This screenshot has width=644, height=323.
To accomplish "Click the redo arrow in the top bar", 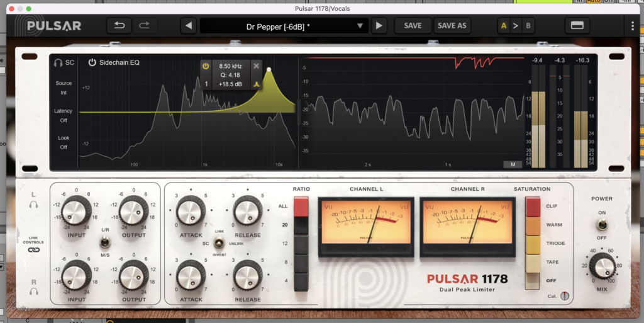I will coord(144,25).
